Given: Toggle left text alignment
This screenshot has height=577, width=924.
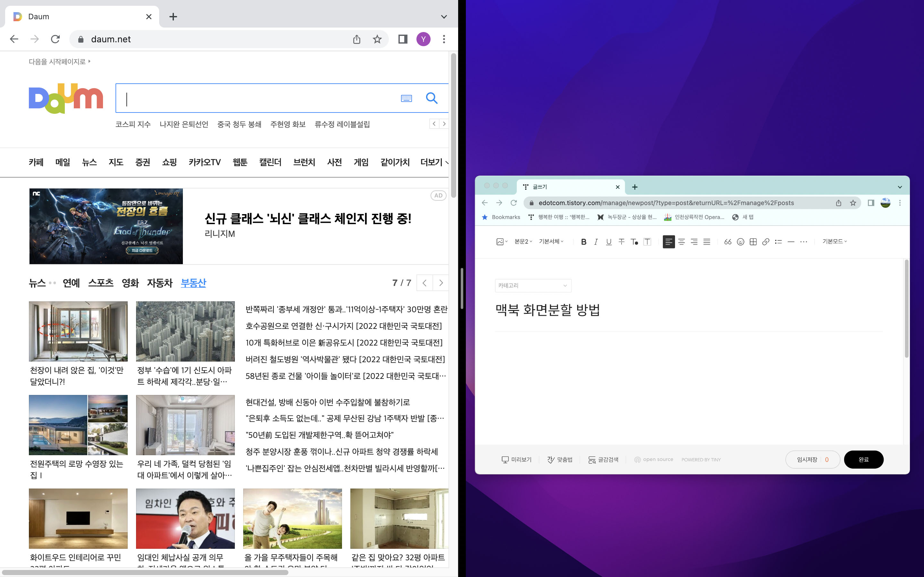Looking at the screenshot, I should [669, 242].
